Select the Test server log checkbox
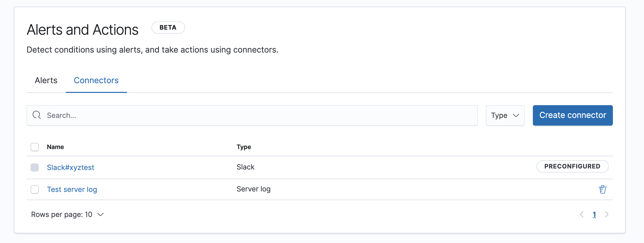 tap(35, 189)
